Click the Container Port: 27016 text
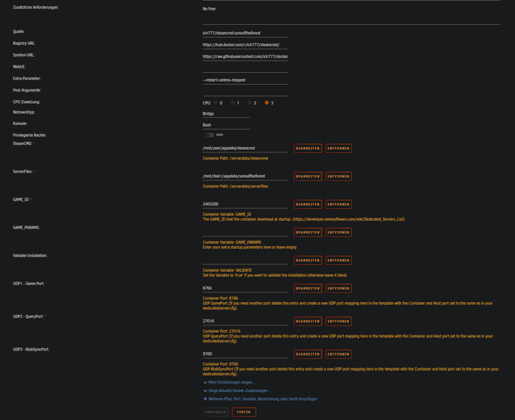 click(x=221, y=331)
